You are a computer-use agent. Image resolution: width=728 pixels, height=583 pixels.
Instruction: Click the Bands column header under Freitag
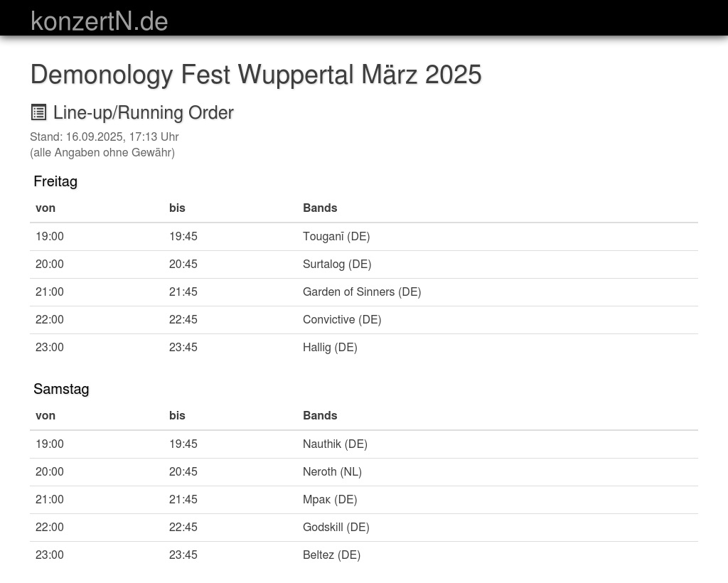click(x=320, y=208)
